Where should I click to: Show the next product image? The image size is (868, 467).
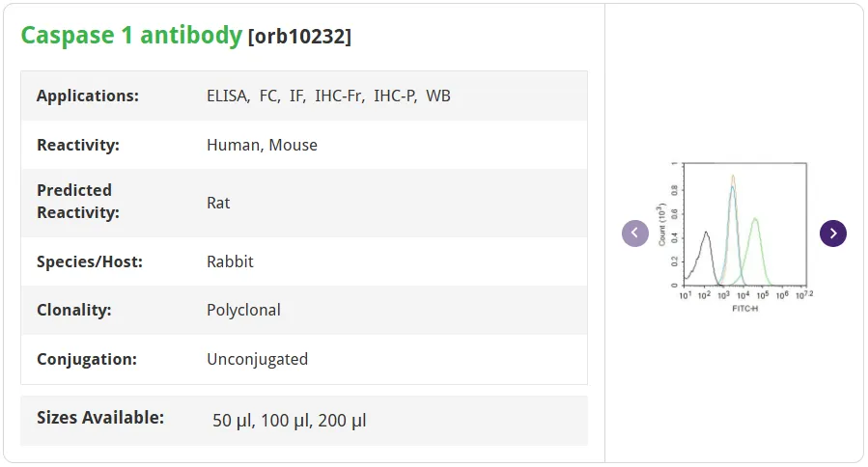832,233
